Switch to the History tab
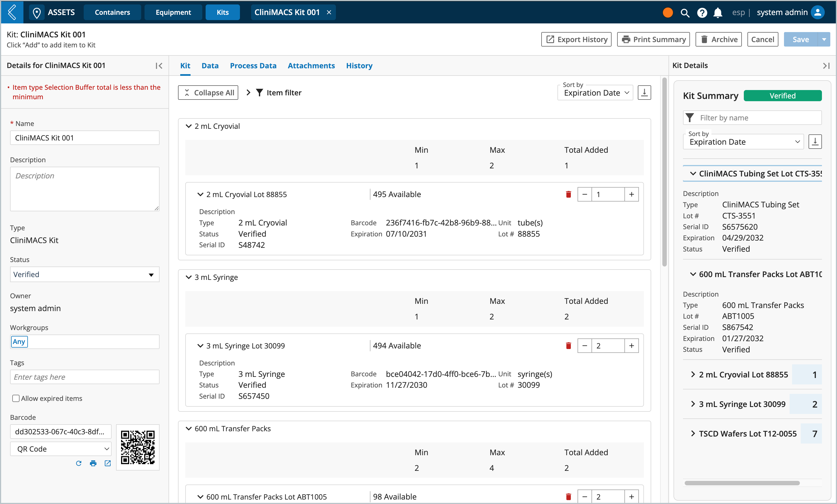Viewport: 837px width, 504px height. coord(359,66)
